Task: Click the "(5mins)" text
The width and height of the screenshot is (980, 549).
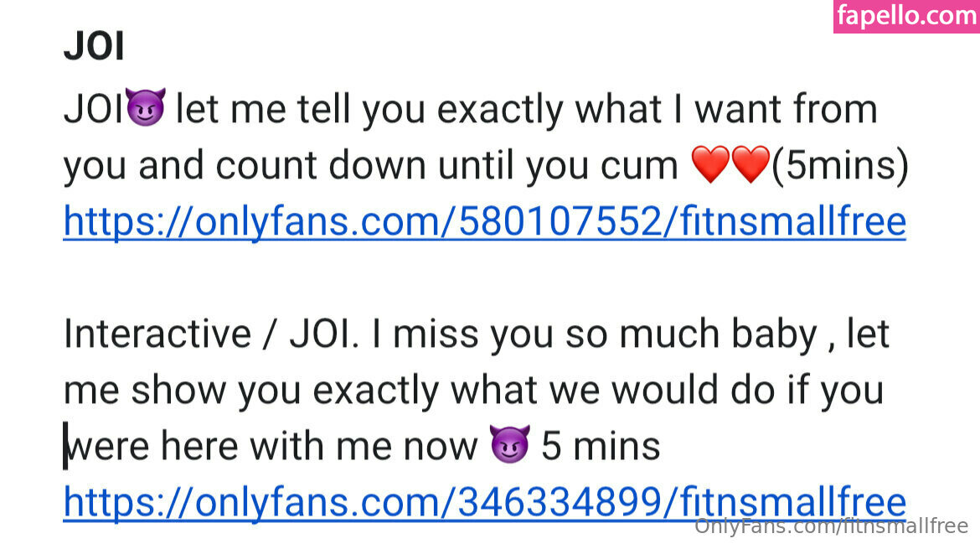Action: [840, 166]
